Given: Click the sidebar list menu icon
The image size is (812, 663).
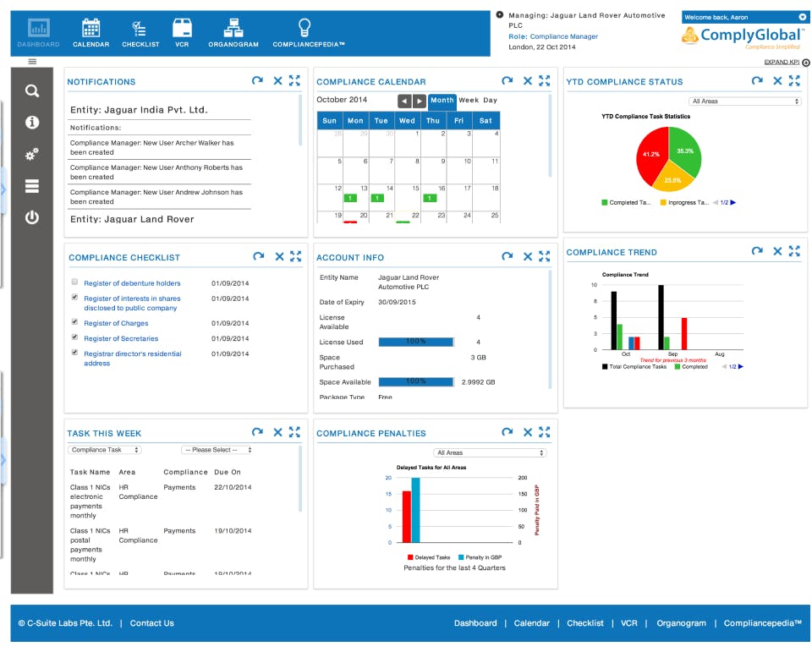Looking at the screenshot, I should [32, 186].
